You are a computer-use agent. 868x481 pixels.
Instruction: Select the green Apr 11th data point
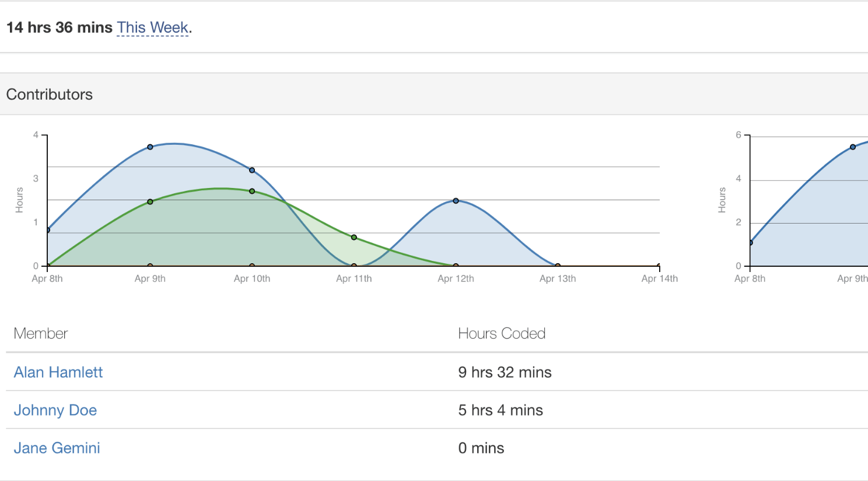[353, 237]
